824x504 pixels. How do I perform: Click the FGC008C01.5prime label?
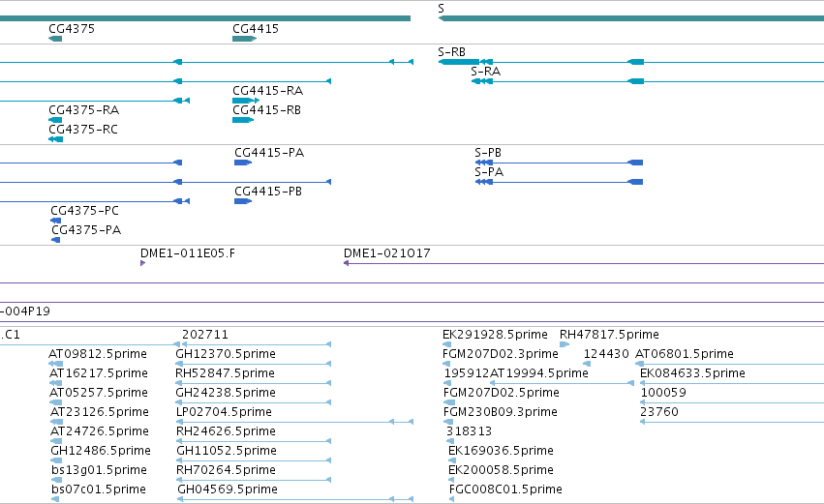tap(505, 489)
